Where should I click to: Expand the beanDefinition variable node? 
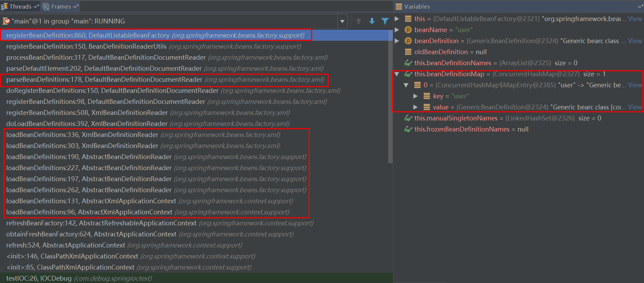[x=397, y=41]
